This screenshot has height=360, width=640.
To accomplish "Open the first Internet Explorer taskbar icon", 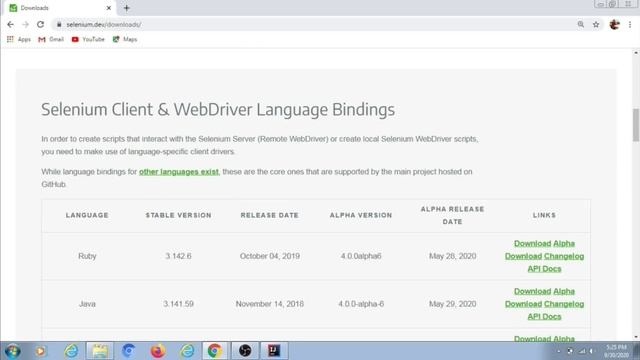I will [71, 351].
